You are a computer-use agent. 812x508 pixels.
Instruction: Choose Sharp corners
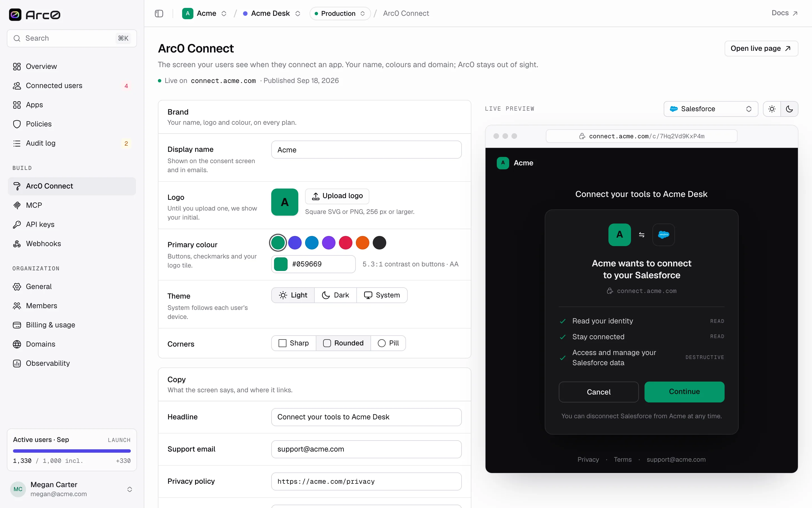tap(294, 343)
